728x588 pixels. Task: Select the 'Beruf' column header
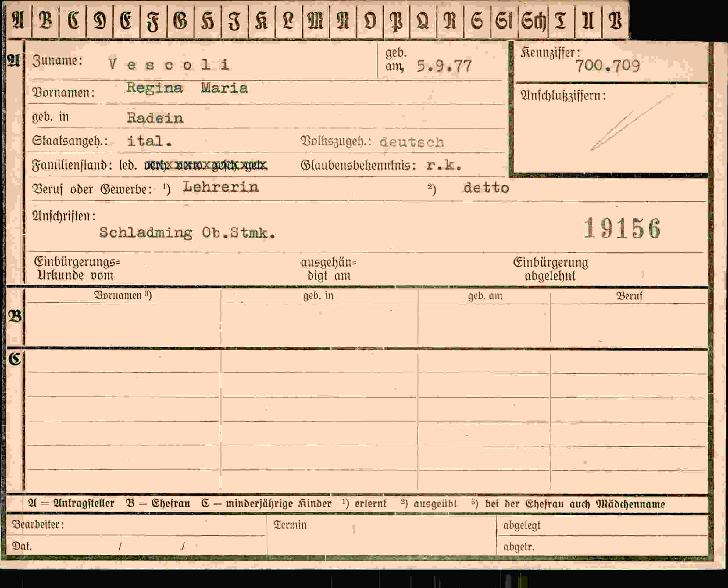click(x=629, y=296)
